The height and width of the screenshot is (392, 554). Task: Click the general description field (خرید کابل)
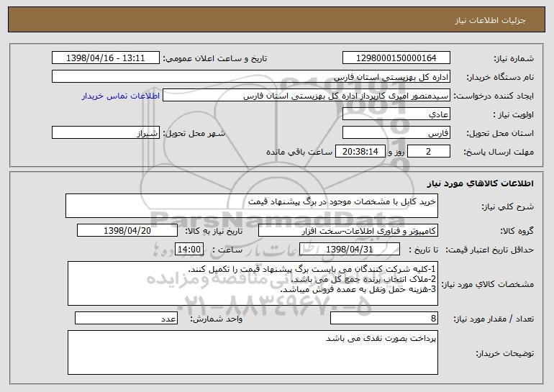pyautogui.click(x=252, y=206)
